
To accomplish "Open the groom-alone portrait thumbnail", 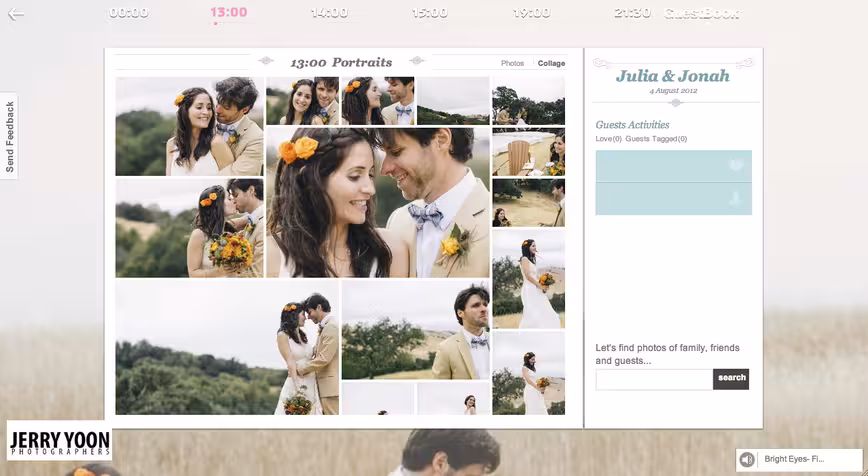I will (x=416, y=329).
